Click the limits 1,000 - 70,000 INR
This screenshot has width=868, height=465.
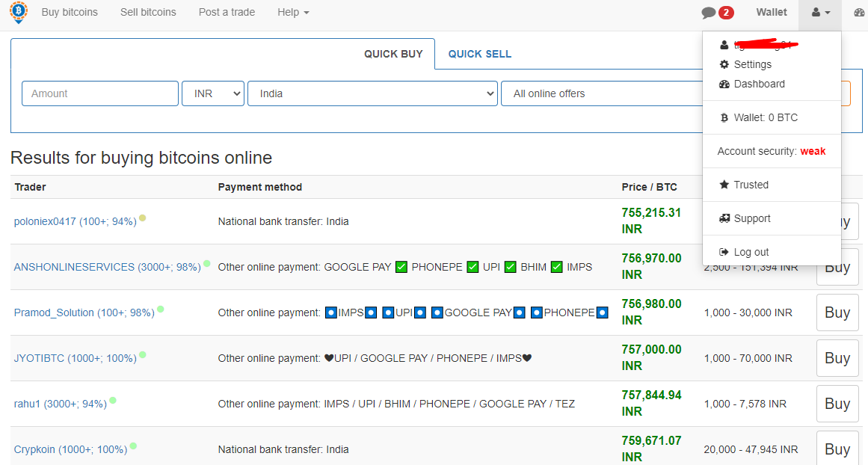748,358
